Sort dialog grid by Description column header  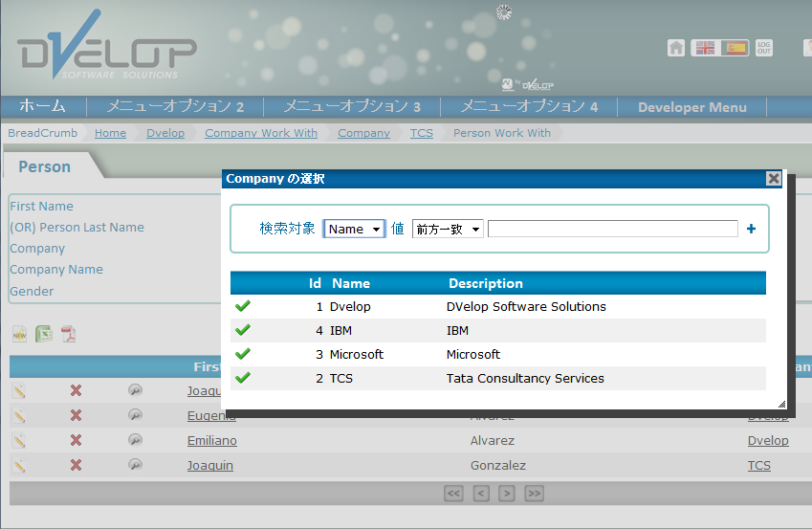[x=486, y=283]
